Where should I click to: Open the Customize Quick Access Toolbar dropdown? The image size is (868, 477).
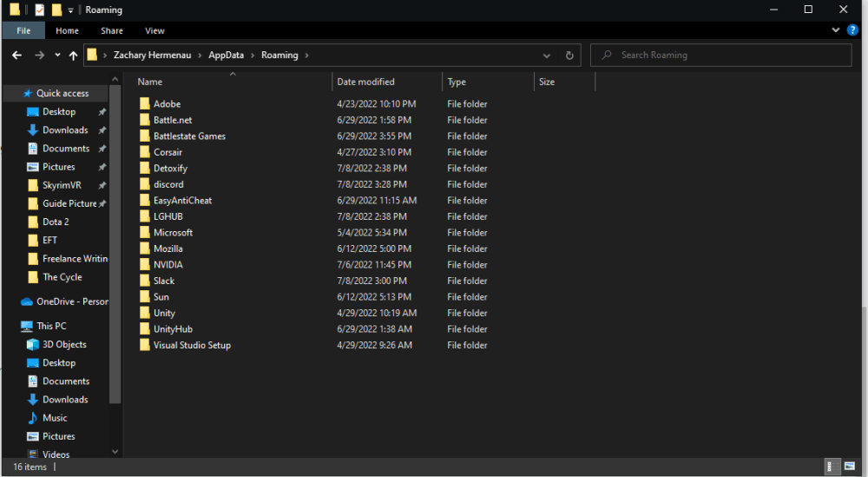point(71,10)
